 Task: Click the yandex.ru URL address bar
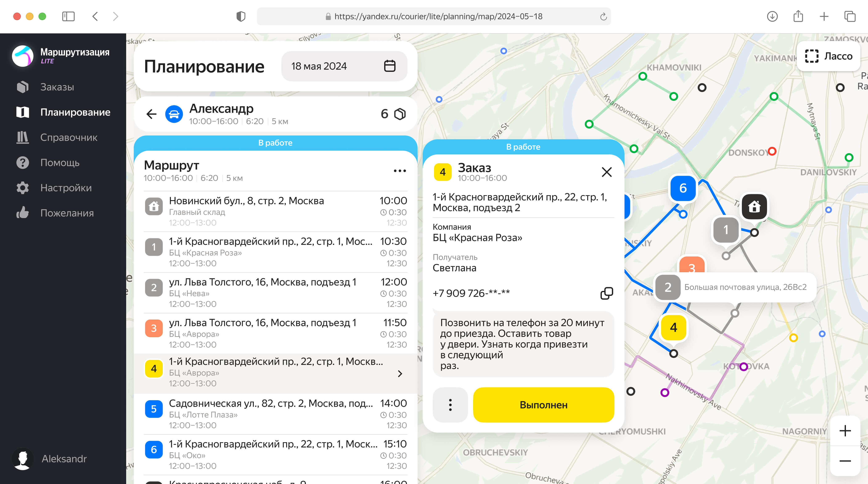434,17
